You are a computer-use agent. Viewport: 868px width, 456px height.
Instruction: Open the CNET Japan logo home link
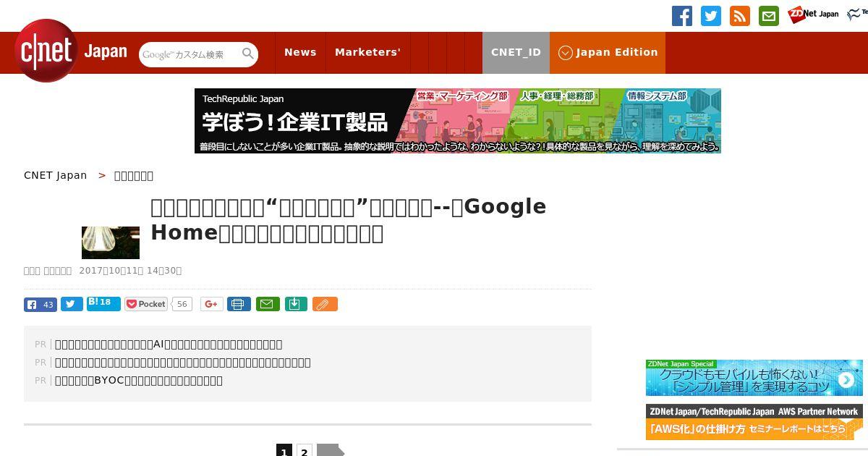[x=71, y=51]
